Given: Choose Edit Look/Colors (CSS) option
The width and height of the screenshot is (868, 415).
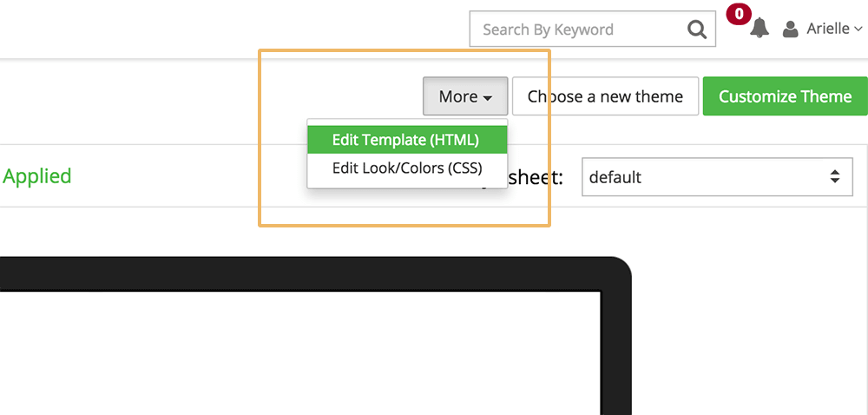Looking at the screenshot, I should [407, 168].
